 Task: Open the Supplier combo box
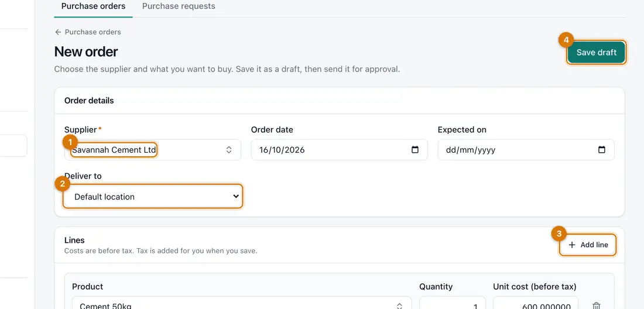[x=153, y=150]
